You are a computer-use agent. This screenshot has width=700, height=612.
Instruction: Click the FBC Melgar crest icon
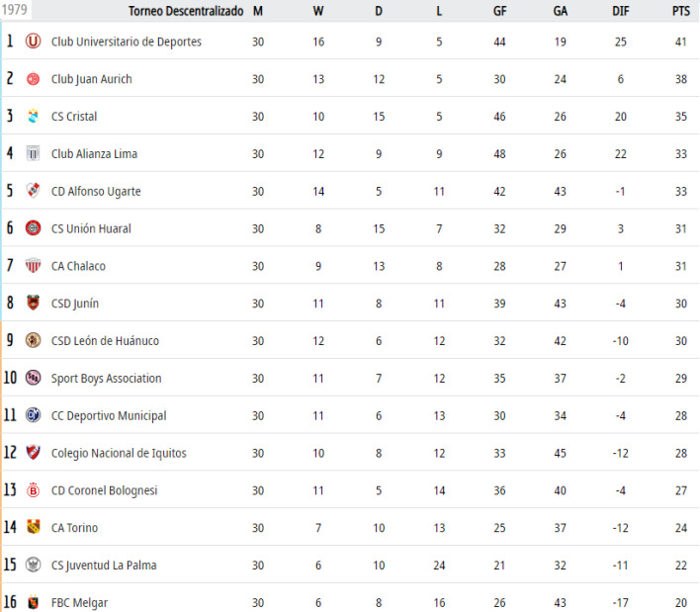click(x=33, y=603)
